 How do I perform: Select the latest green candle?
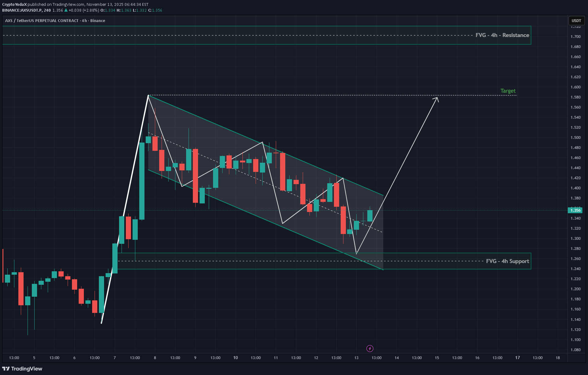point(370,216)
